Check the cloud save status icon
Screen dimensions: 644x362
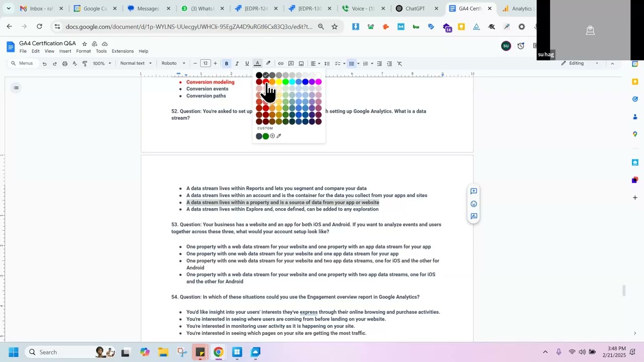[x=105, y=44]
